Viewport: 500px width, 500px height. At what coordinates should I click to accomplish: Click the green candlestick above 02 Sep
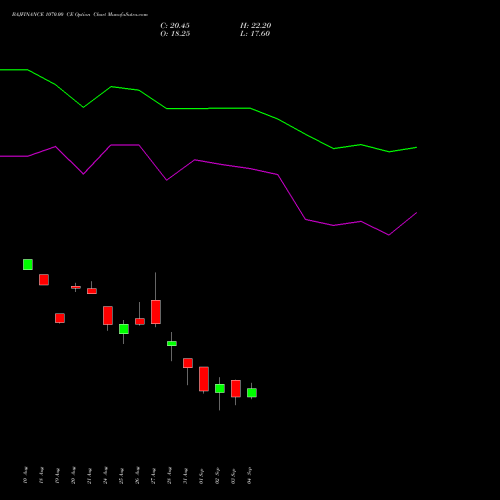pyautogui.click(x=220, y=388)
